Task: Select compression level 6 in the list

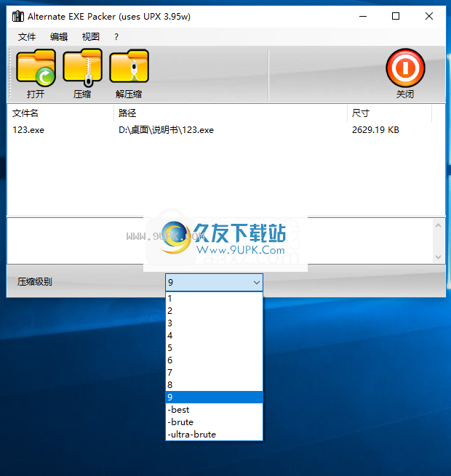Action: [x=215, y=360]
